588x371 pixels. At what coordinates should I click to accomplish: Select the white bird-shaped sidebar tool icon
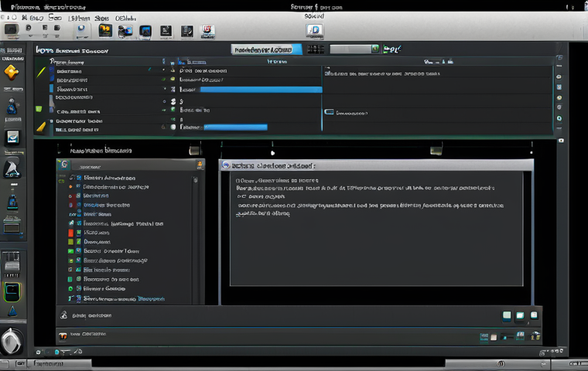click(x=12, y=167)
